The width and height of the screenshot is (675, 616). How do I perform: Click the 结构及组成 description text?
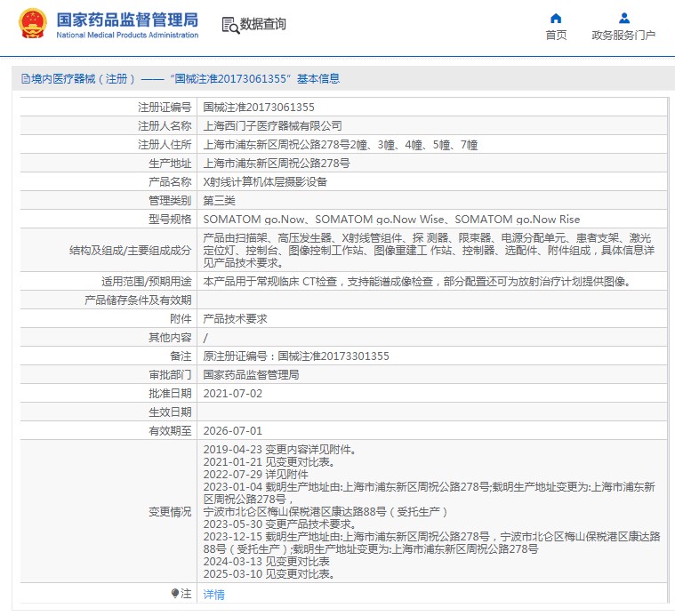pyautogui.click(x=429, y=250)
